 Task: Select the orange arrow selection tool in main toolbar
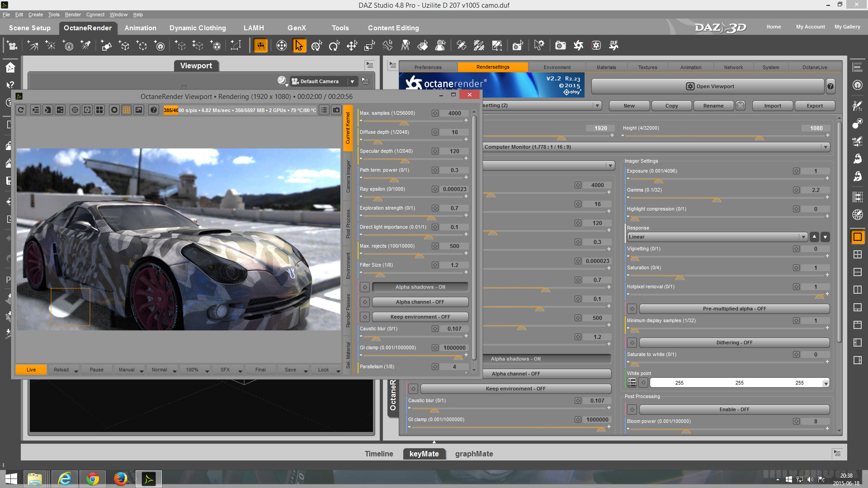point(299,46)
